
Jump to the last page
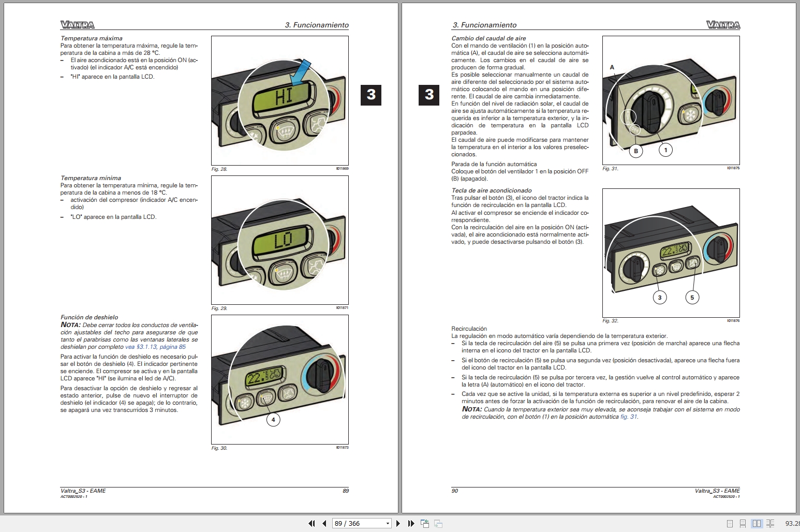point(411,523)
